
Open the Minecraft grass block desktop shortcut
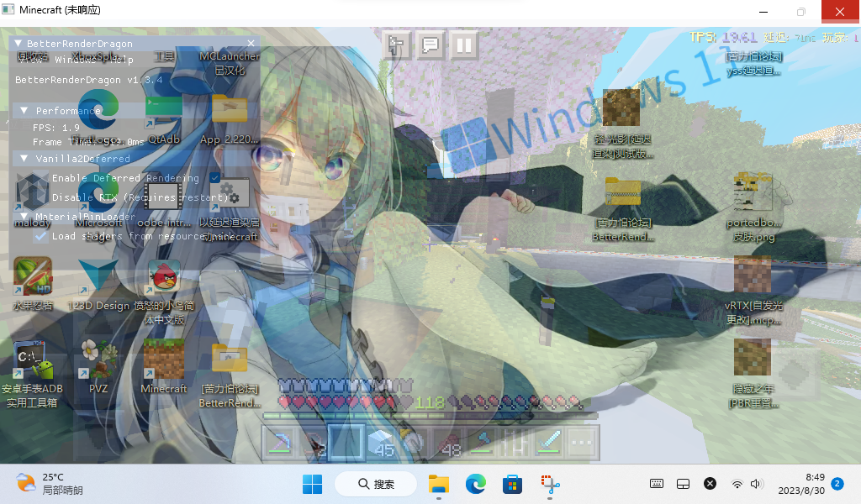pos(164,366)
